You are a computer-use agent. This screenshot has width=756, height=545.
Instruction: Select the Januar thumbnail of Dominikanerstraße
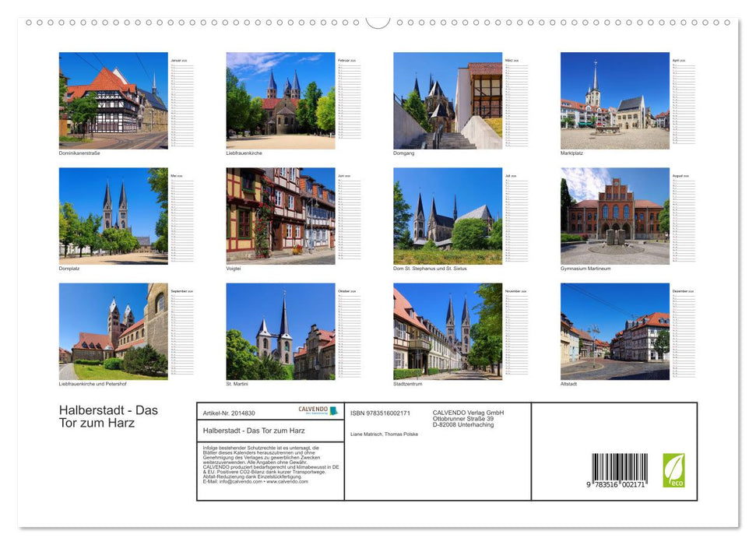(113, 101)
